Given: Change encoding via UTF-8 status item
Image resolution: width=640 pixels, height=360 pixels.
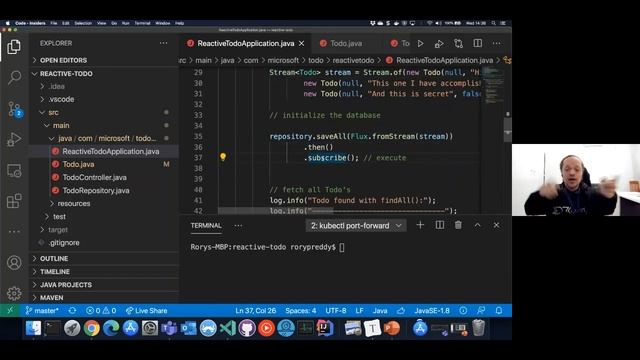Looking at the screenshot, I should 336,311.
